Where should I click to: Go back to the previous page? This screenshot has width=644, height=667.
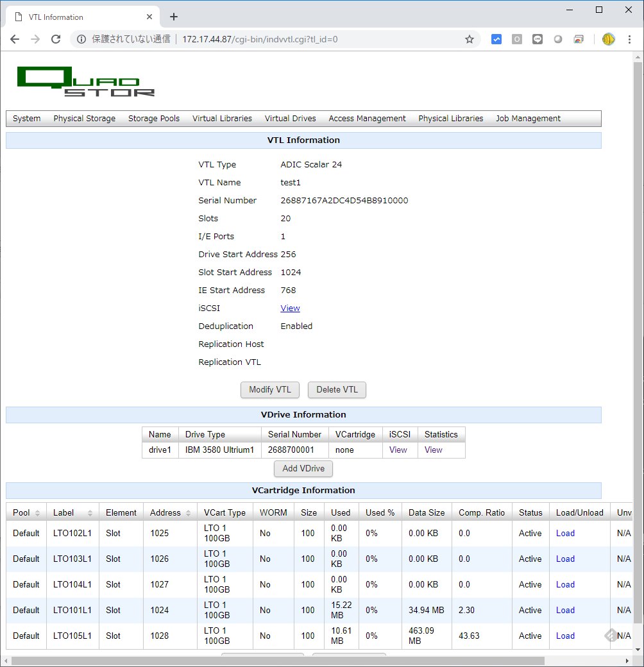pyautogui.click(x=15, y=40)
